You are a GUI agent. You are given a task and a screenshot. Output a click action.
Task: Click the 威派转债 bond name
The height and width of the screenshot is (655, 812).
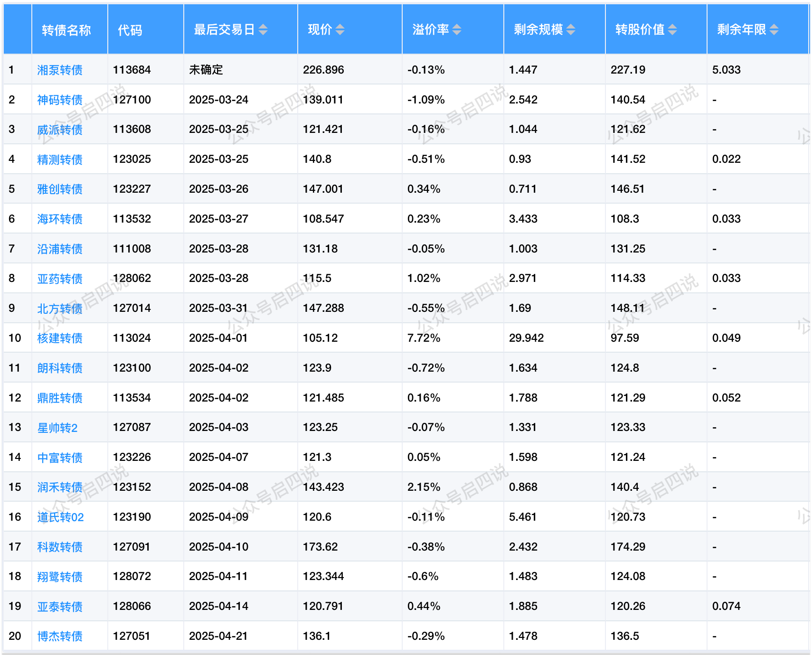tap(60, 130)
